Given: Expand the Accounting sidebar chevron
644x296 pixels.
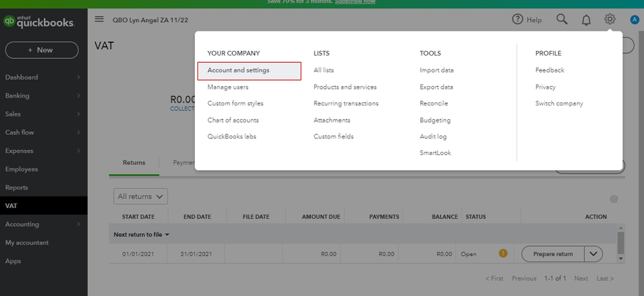Looking at the screenshot, I should point(78,224).
